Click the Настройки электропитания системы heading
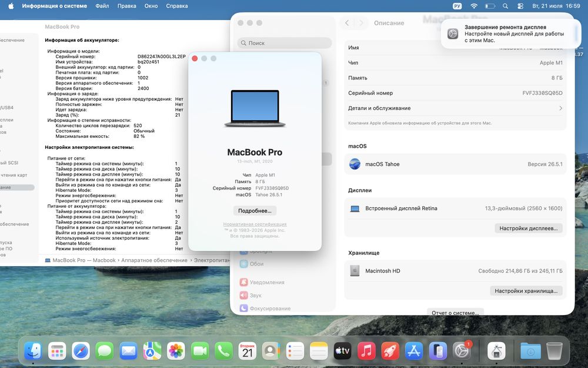 pyautogui.click(x=89, y=148)
